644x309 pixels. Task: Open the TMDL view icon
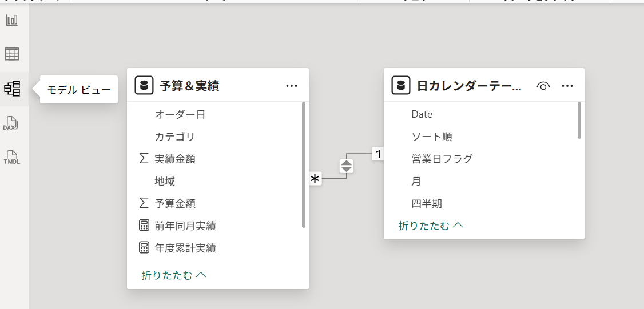12,156
